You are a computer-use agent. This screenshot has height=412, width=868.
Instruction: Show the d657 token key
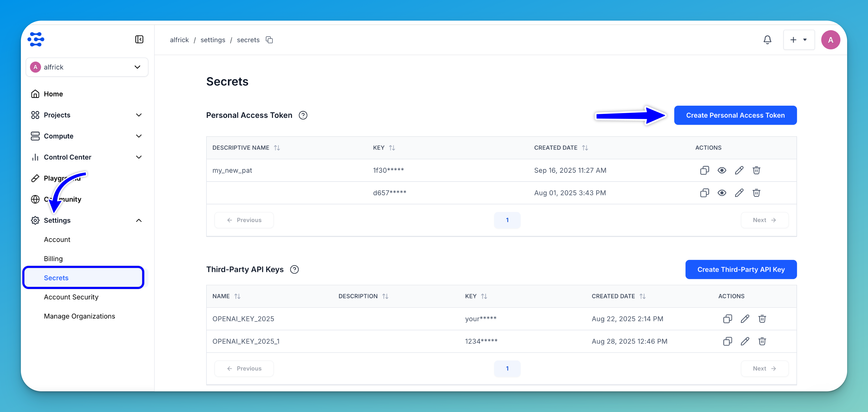click(721, 193)
